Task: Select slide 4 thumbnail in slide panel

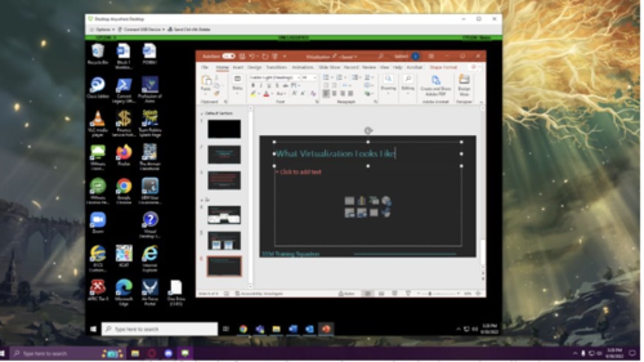Action: coord(224,215)
